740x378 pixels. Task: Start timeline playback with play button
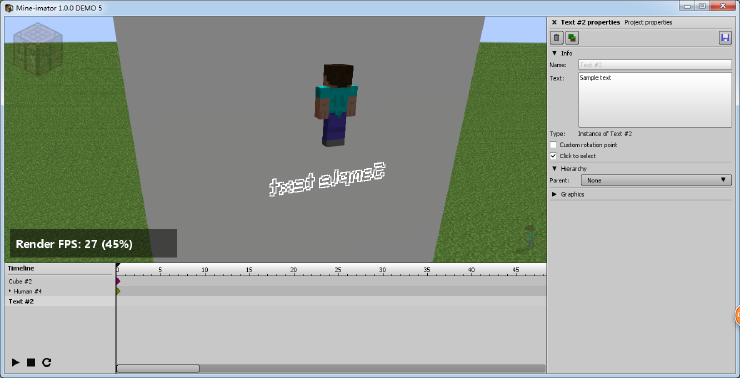pyautogui.click(x=16, y=362)
